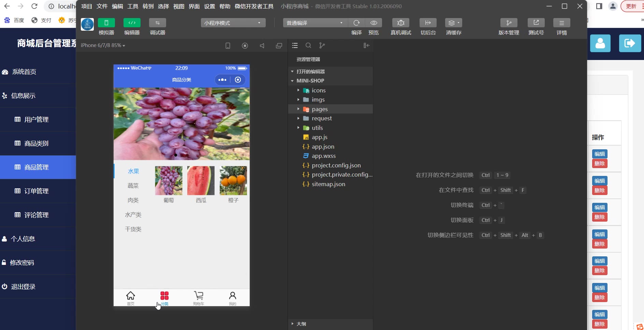This screenshot has width=644, height=330.
Task: Tap the 葡萄 product thumbnail
Action: (x=169, y=181)
